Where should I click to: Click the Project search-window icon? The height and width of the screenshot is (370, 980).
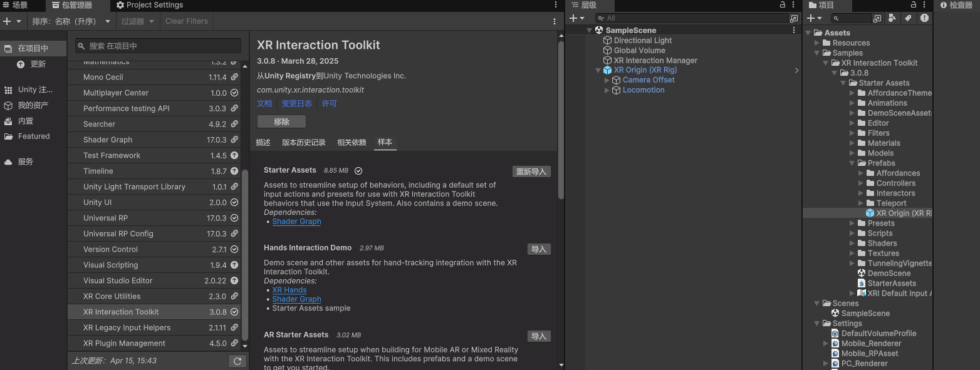pos(877,19)
